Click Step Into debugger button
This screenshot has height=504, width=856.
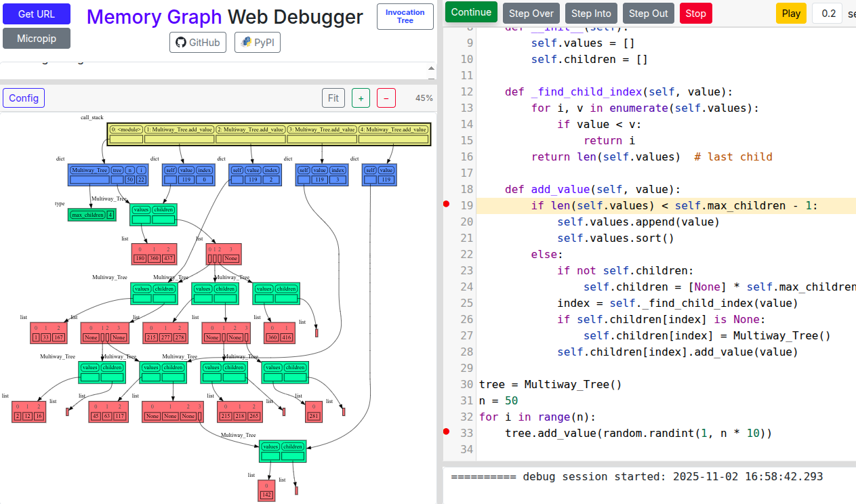[x=591, y=13]
